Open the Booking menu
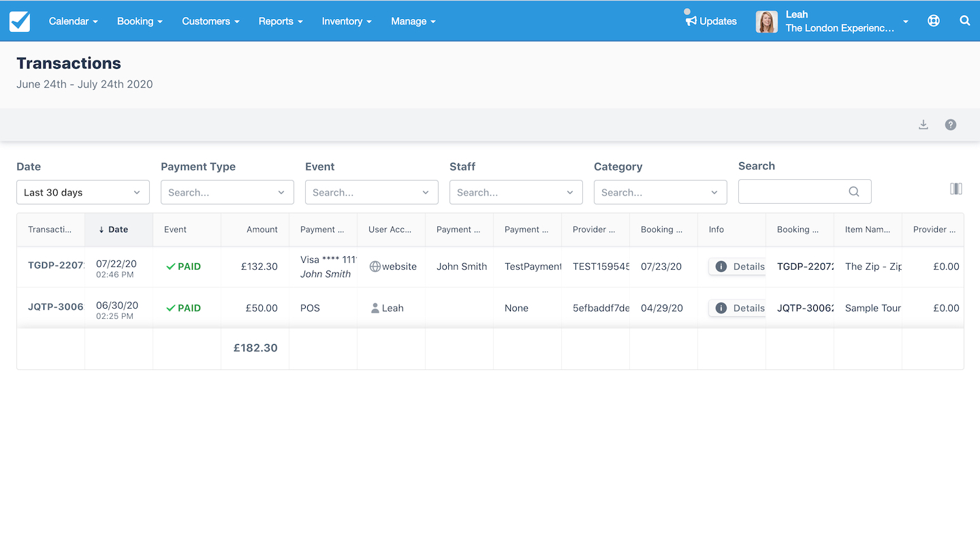The height and width of the screenshot is (537, 980). point(140,21)
